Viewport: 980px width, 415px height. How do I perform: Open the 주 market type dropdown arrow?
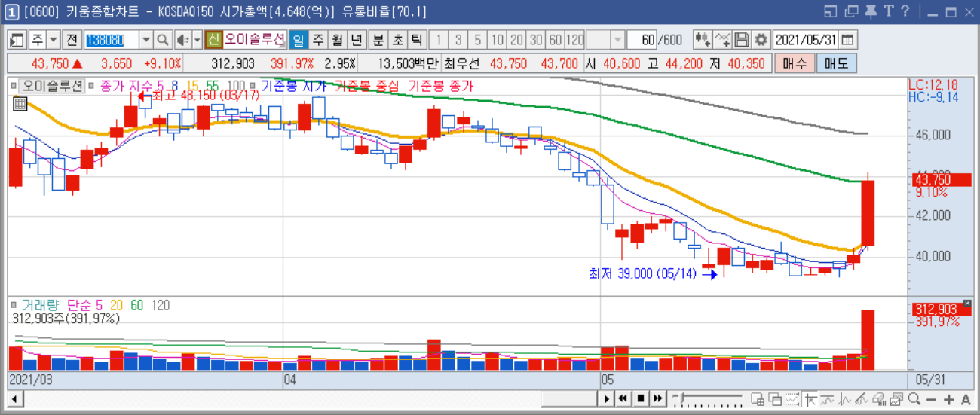[x=53, y=40]
